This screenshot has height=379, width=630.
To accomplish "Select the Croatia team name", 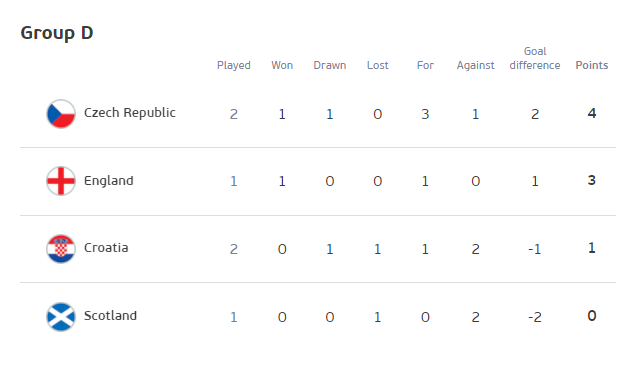I will [106, 248].
